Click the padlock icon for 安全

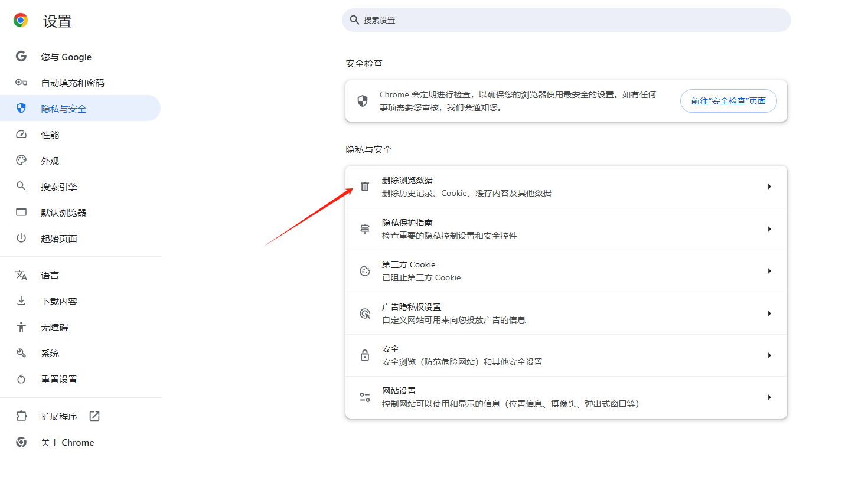[x=365, y=355]
